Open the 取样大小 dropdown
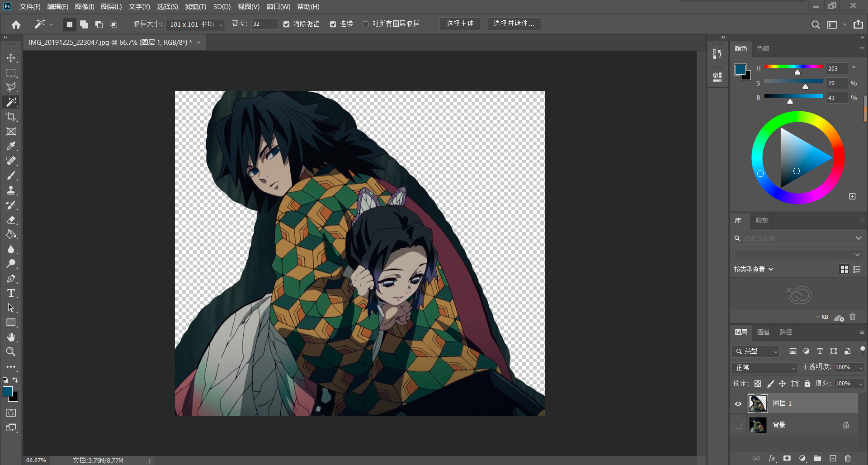Image resolution: width=868 pixels, height=465 pixels. click(x=220, y=24)
